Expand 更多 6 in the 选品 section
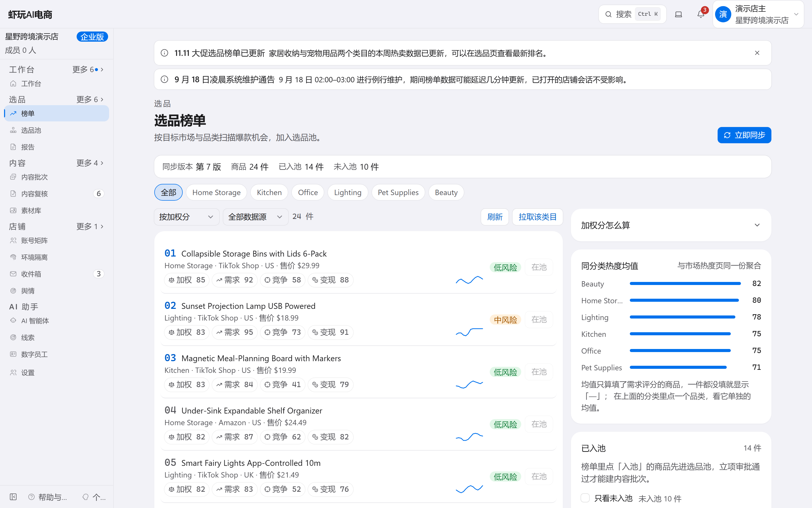812x508 pixels. click(x=90, y=100)
